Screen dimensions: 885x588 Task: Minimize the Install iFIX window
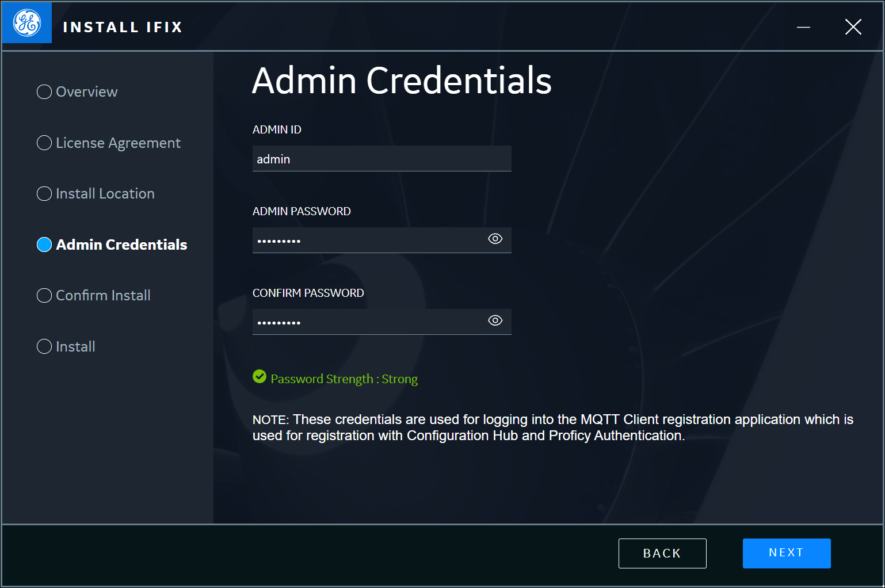803,27
